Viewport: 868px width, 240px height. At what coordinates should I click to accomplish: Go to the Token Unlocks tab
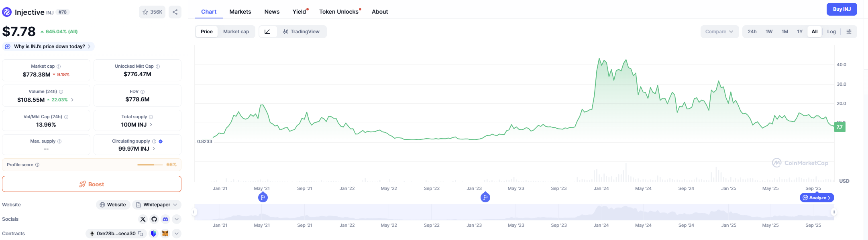(x=339, y=12)
